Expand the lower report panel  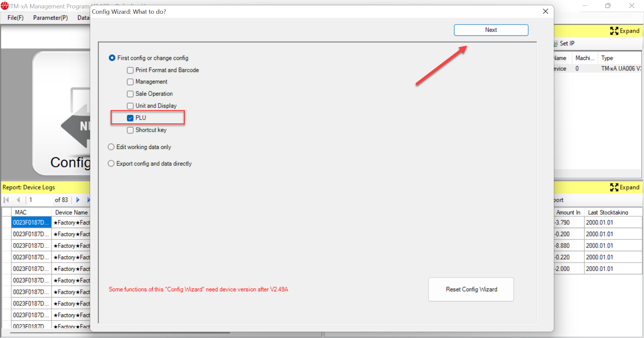tap(625, 187)
